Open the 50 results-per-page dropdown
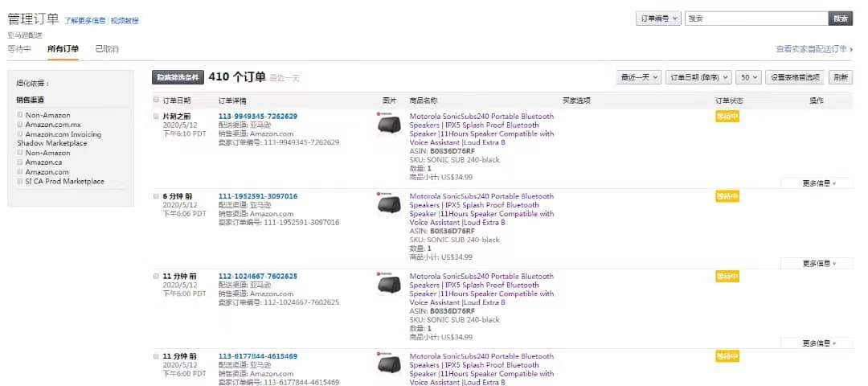 tap(748, 77)
